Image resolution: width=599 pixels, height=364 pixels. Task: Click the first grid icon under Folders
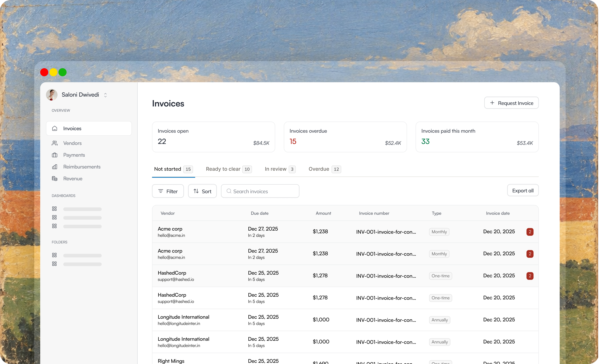54,255
